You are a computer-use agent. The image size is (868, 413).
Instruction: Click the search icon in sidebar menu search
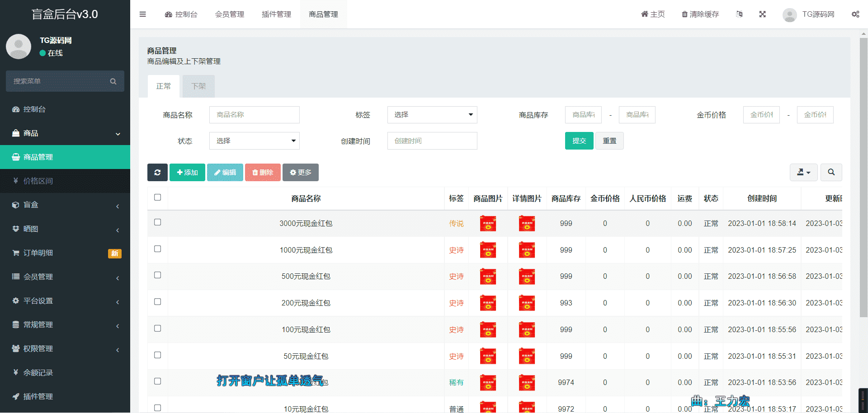(x=113, y=81)
